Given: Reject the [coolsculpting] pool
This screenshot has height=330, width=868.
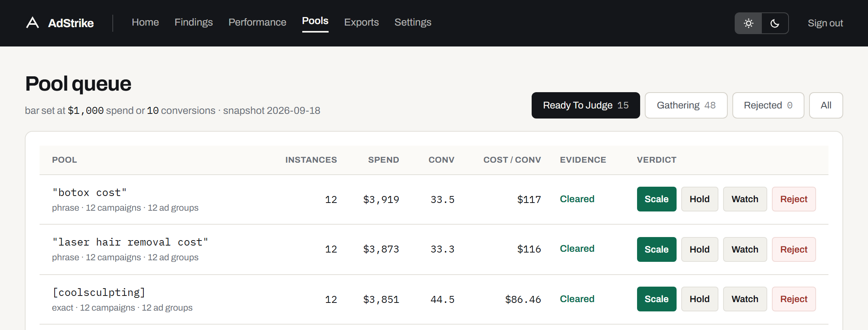Looking at the screenshot, I should coord(794,299).
